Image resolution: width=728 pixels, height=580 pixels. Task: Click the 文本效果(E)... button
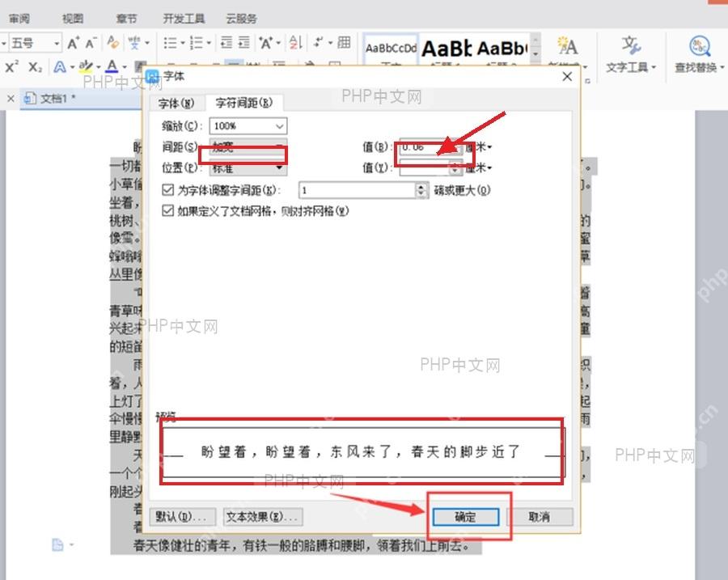(x=263, y=516)
